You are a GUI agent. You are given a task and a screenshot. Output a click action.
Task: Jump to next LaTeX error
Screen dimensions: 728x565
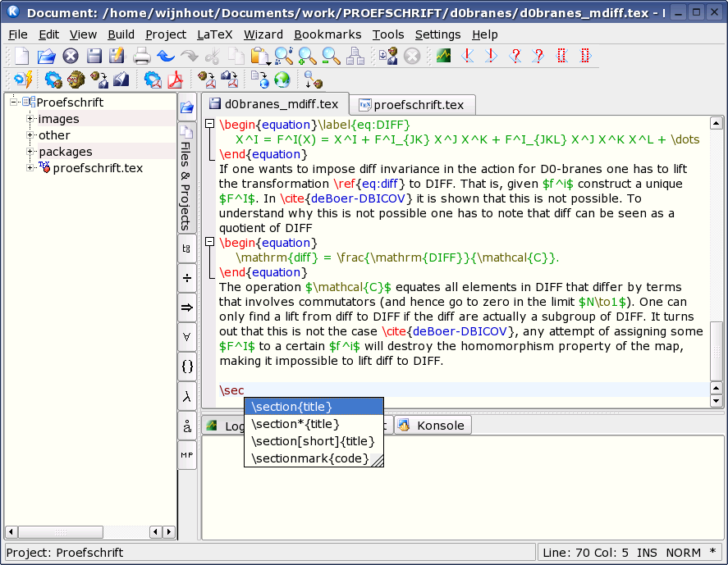point(491,56)
